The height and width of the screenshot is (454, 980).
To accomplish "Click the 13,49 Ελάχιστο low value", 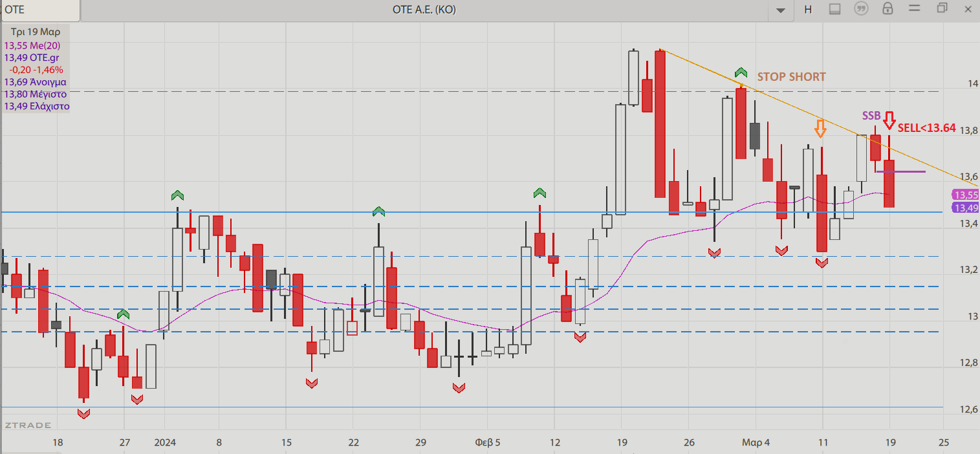I will (37, 106).
